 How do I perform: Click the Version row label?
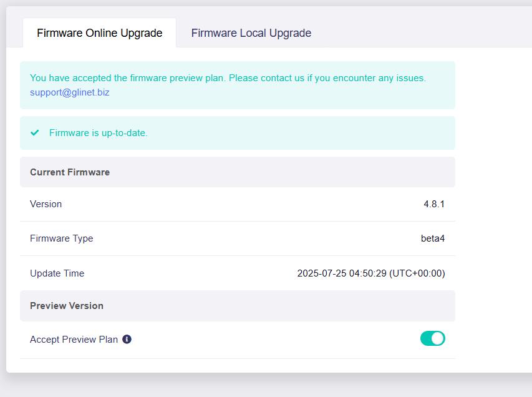click(46, 204)
